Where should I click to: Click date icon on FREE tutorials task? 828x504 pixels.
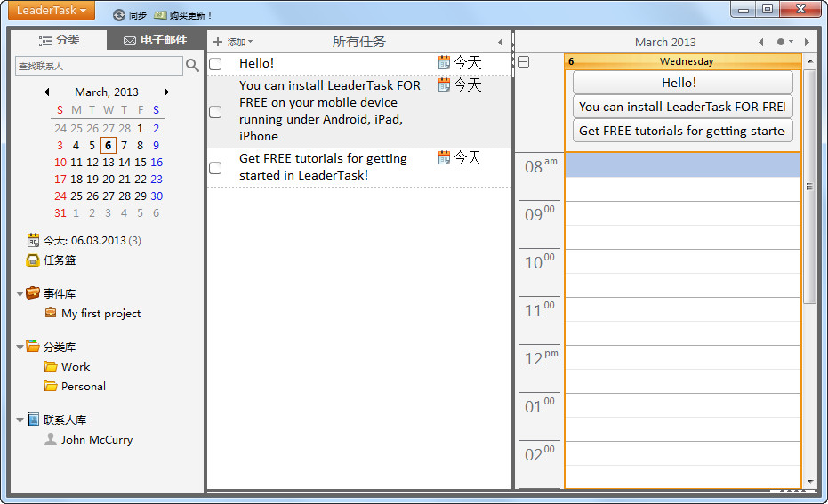(x=444, y=156)
